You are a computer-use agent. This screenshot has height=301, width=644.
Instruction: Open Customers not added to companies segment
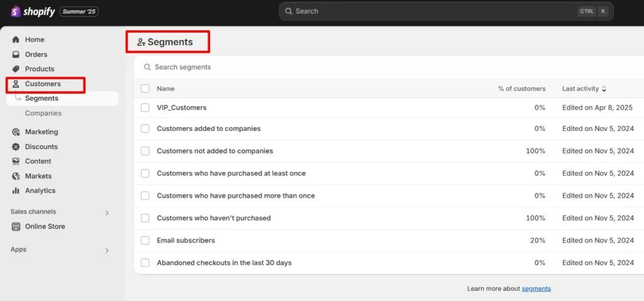pos(215,151)
